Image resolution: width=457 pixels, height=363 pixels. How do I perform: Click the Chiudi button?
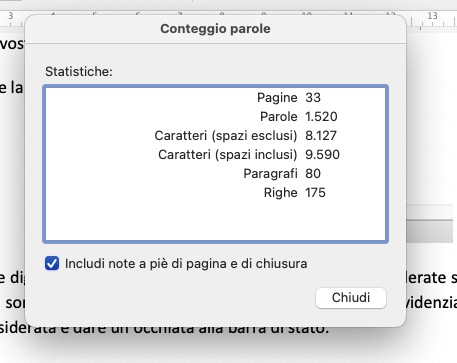(x=351, y=298)
